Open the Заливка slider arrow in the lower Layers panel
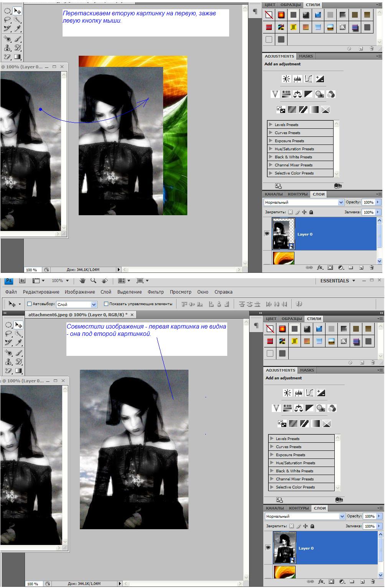Image resolution: width=385 pixels, height=588 pixels. (379, 526)
